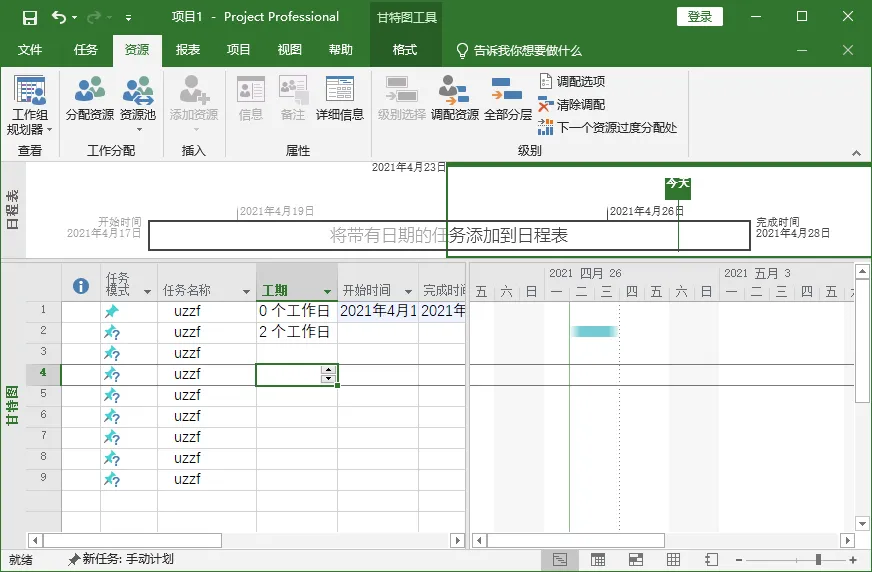Image resolution: width=872 pixels, height=572 pixels.
Task: Select the duration cell '2 个工作日'
Action: 296,332
